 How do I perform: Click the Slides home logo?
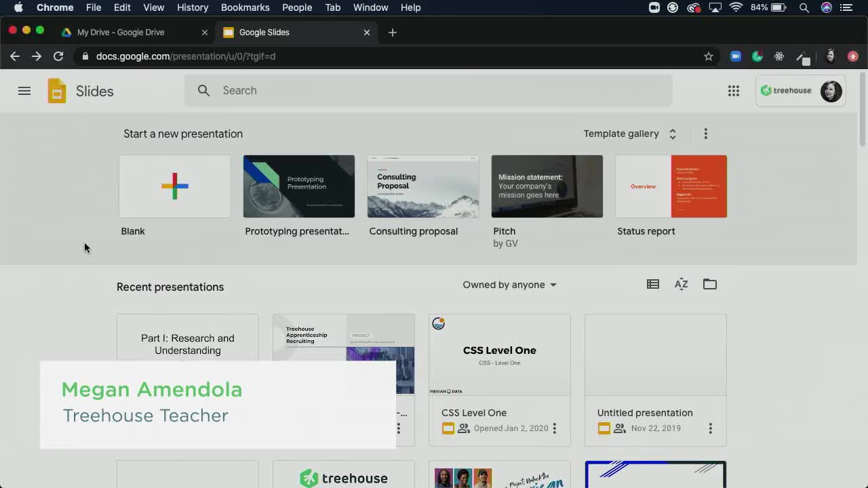(x=57, y=90)
